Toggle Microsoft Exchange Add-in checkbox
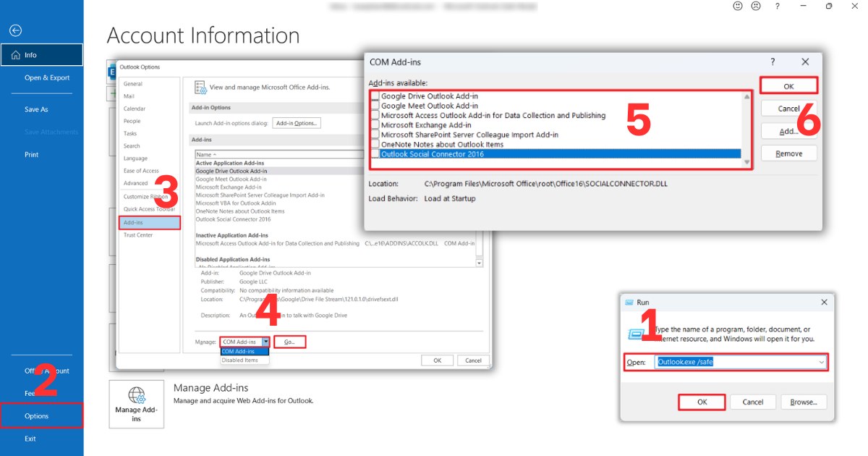Image resolution: width=868 pixels, height=456 pixels. point(375,124)
